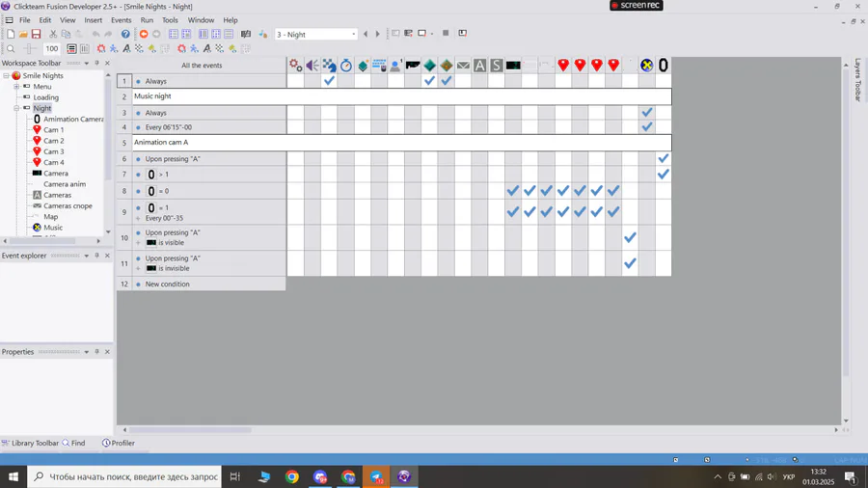
Task: Open the Tools menu
Action: tap(170, 20)
